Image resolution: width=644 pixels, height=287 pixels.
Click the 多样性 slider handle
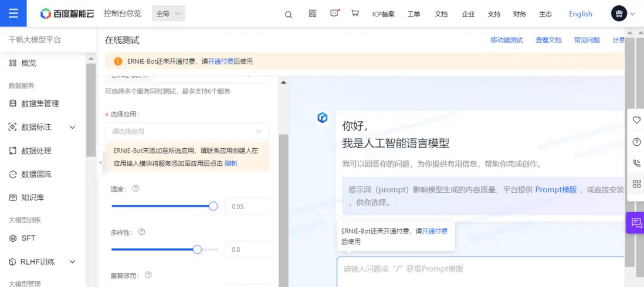pos(197,250)
